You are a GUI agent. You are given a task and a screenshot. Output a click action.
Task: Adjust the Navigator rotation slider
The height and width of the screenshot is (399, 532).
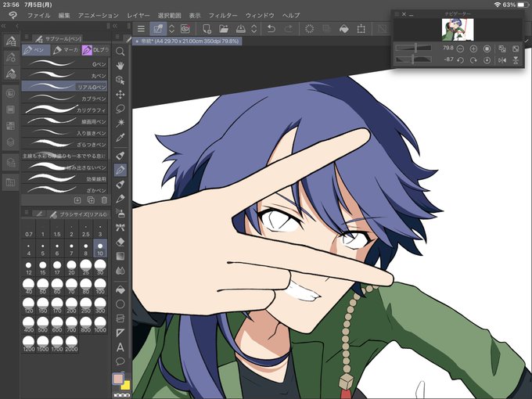[x=413, y=59]
